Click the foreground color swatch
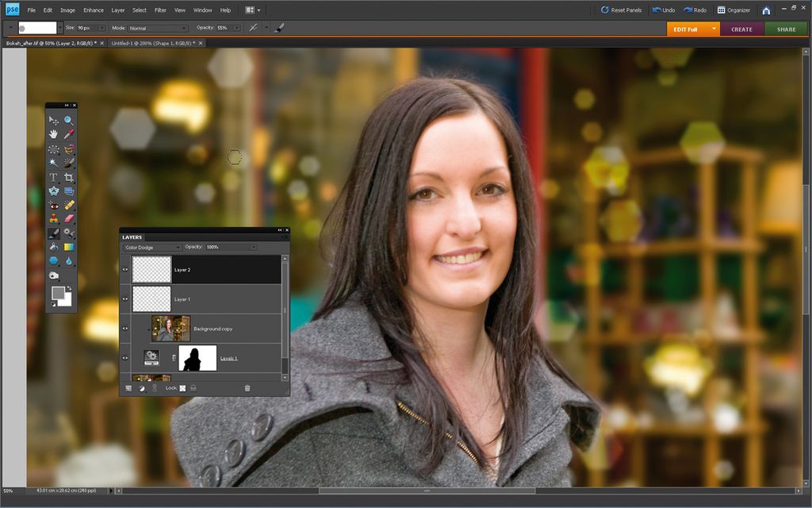Viewport: 812px width, 508px height. (59, 291)
